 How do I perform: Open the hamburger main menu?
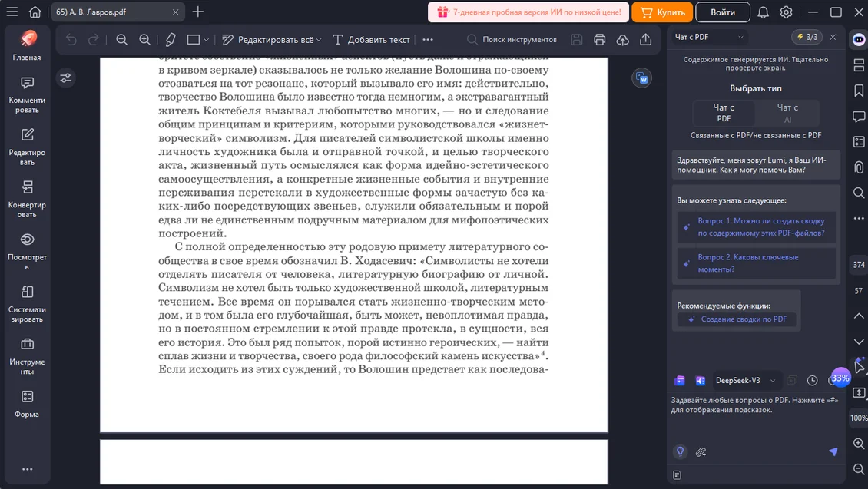[x=12, y=12]
